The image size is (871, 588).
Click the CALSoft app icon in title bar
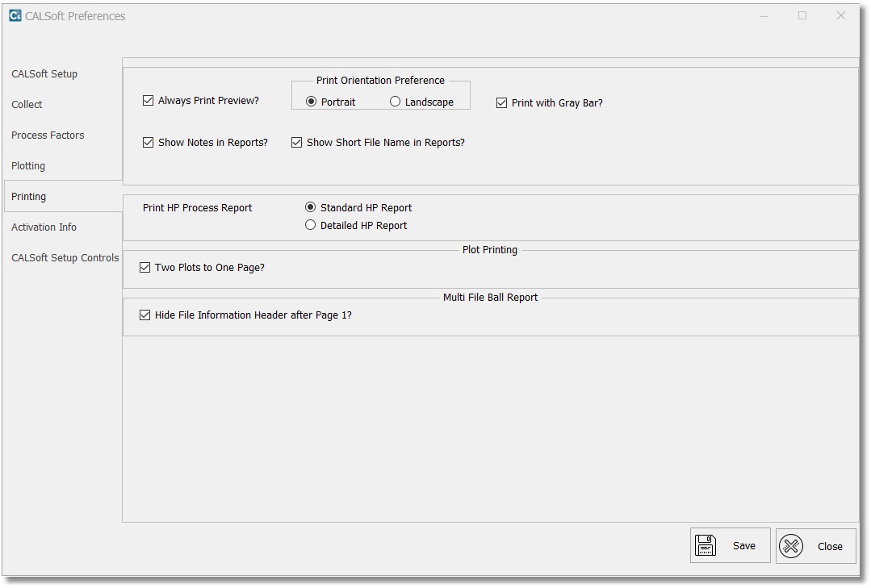tap(15, 15)
